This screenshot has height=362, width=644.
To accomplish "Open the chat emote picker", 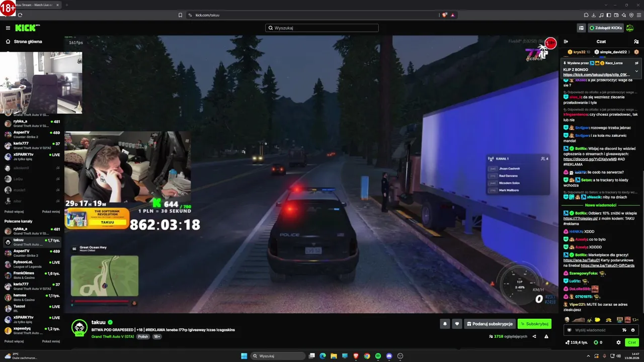I will 633,330.
